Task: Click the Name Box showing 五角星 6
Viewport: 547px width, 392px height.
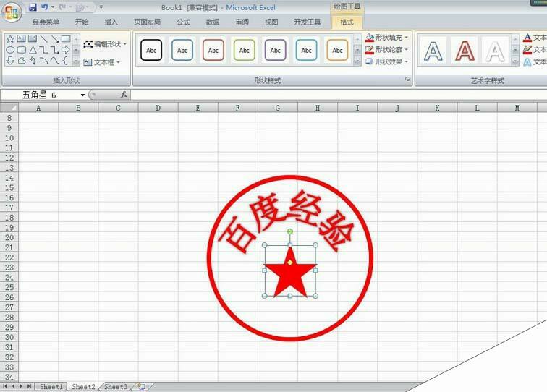Action: point(40,95)
